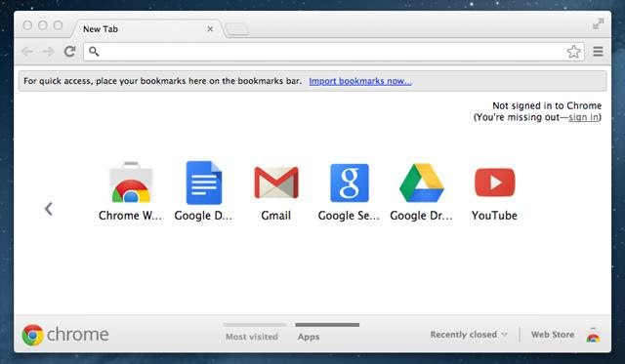625x364 pixels.
Task: Click the Chrome logo in the footer
Action: [x=32, y=335]
